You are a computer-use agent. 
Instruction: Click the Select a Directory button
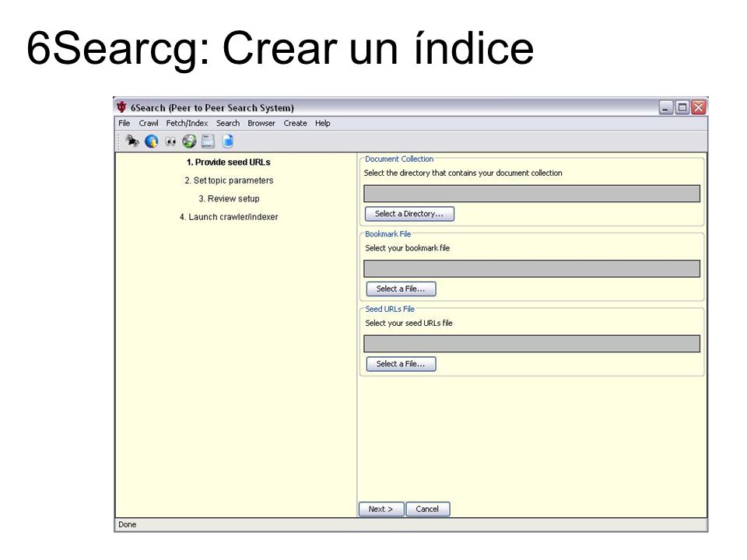409,214
